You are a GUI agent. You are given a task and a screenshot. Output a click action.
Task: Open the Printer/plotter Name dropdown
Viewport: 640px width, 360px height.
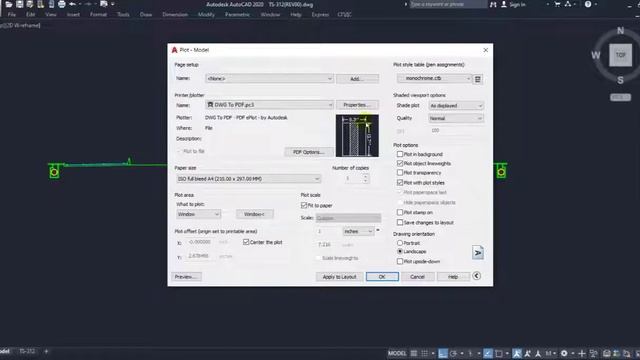pos(269,105)
